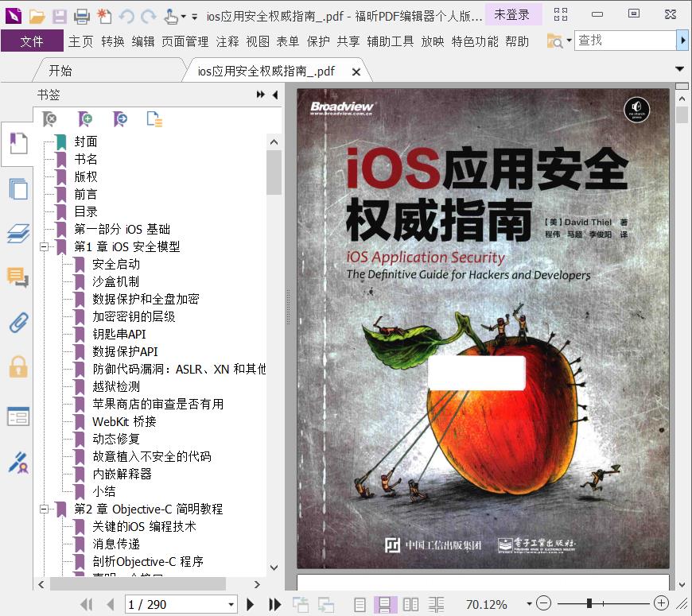The height and width of the screenshot is (616, 692).
Task: Click the set bookmark destination icon
Action: [120, 118]
